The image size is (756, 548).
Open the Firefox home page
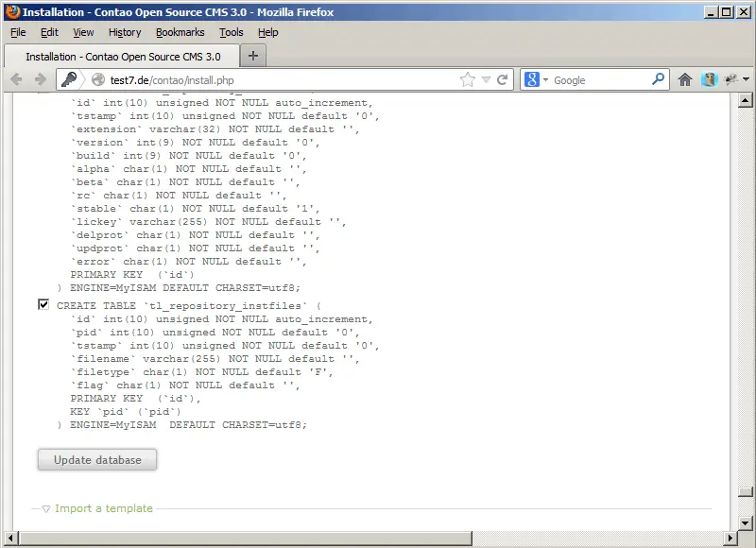point(685,80)
